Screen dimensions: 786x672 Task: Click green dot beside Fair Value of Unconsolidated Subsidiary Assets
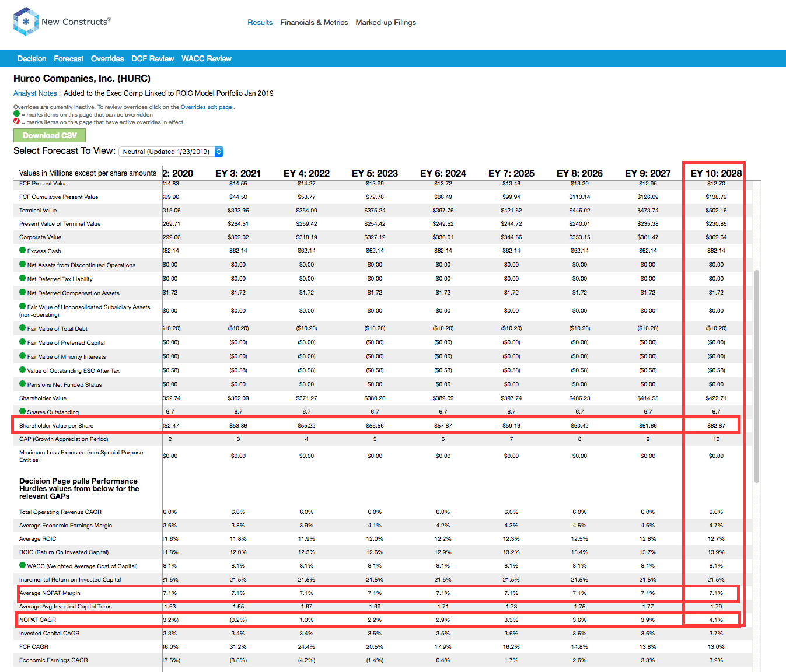(23, 306)
